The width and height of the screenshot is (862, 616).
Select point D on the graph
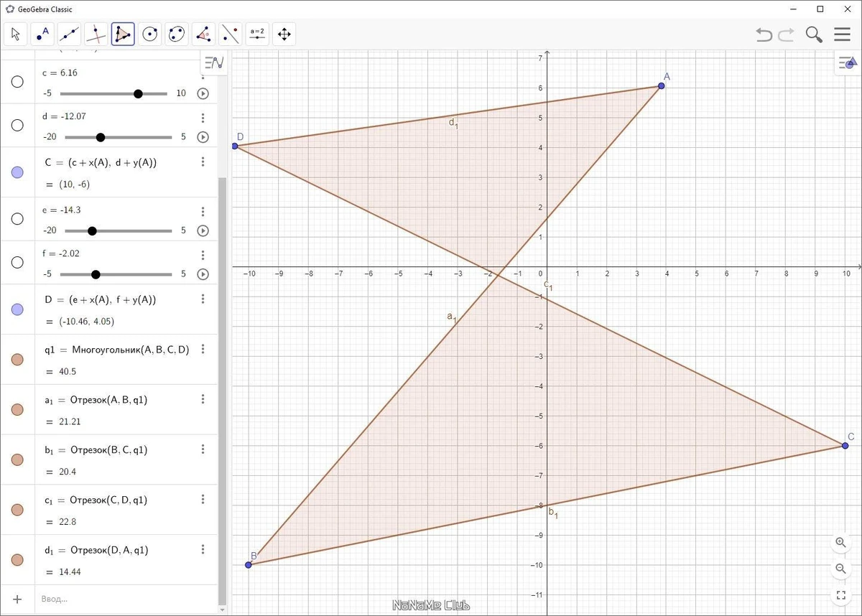(x=235, y=146)
